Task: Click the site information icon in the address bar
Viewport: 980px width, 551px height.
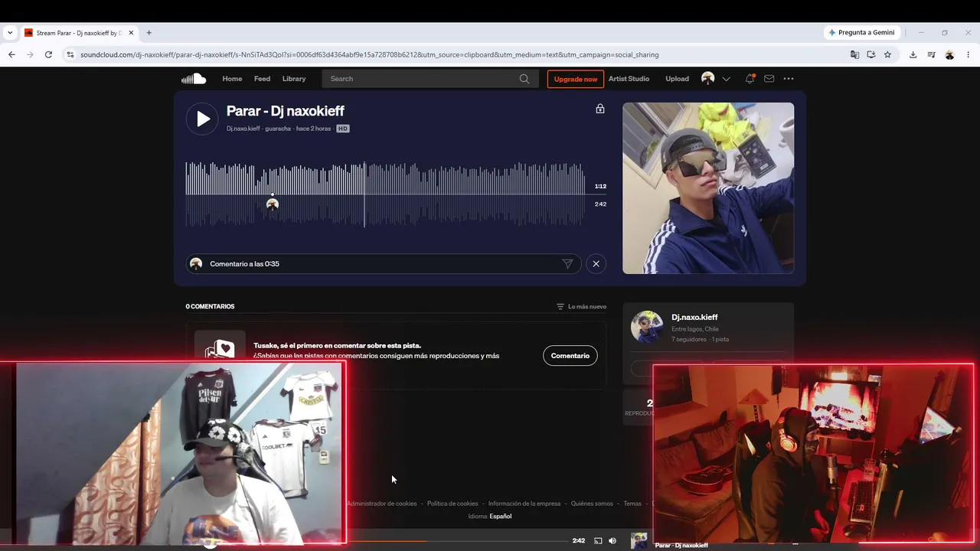Action: [x=70, y=54]
